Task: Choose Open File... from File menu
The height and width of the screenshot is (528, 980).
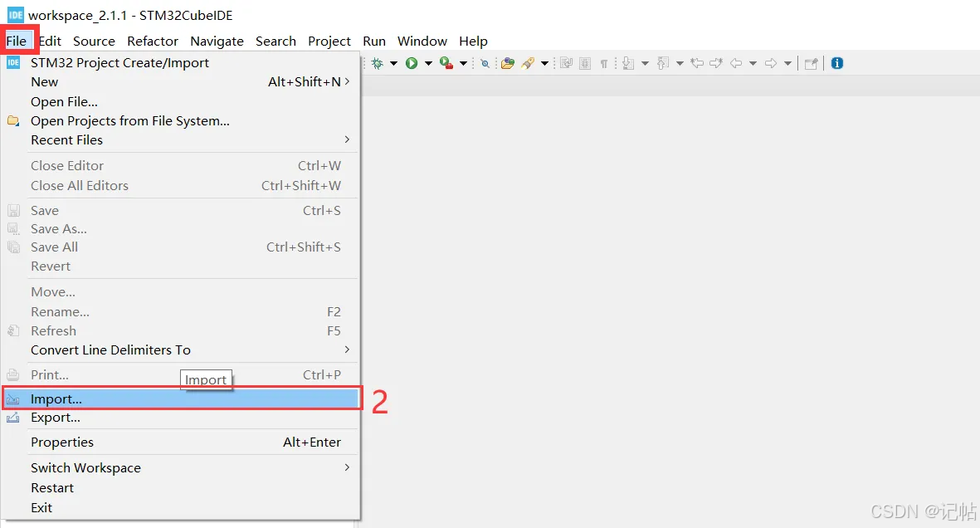Action: pyautogui.click(x=181, y=101)
